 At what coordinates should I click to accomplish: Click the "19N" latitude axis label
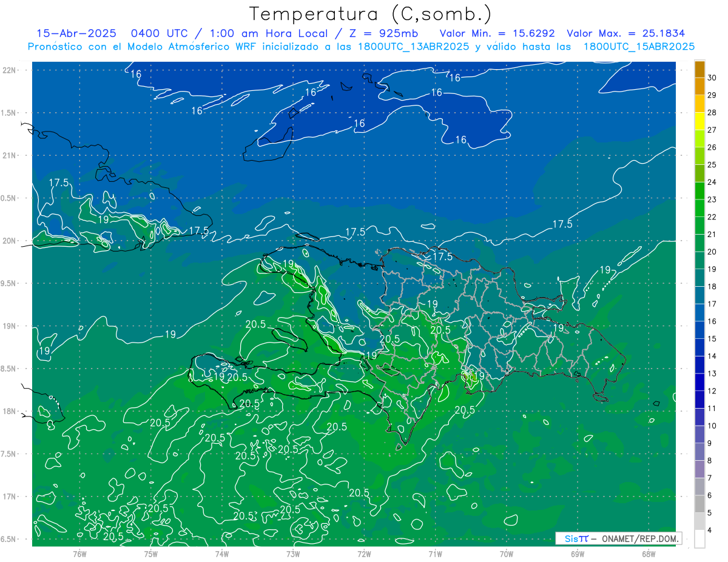(9, 326)
